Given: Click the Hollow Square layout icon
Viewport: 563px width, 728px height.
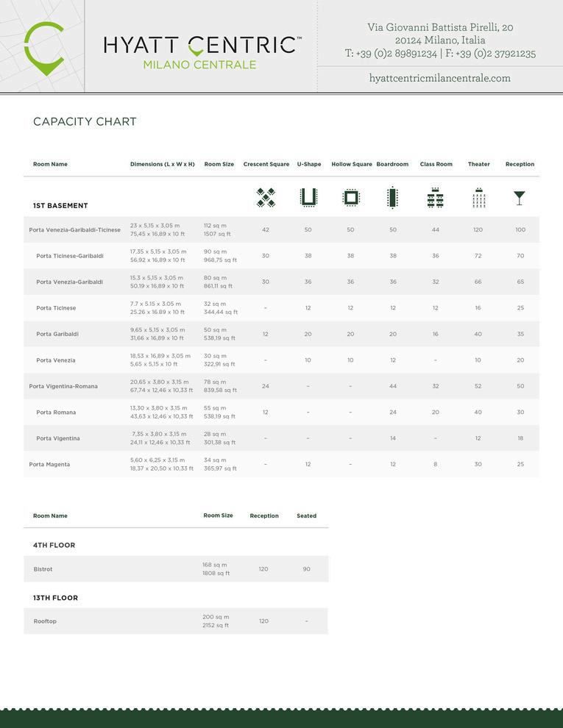Looking at the screenshot, I should (x=351, y=198).
